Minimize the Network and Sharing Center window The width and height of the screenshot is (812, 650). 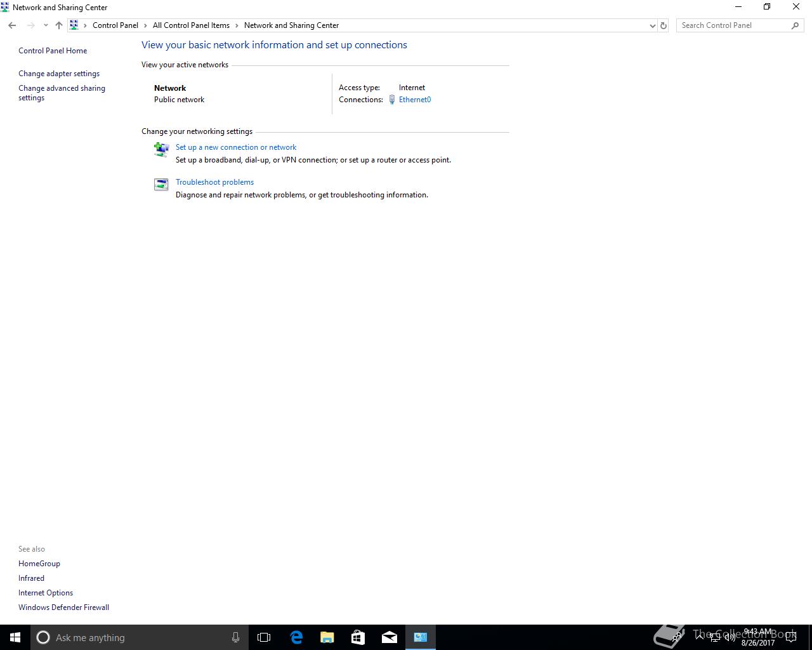point(738,7)
